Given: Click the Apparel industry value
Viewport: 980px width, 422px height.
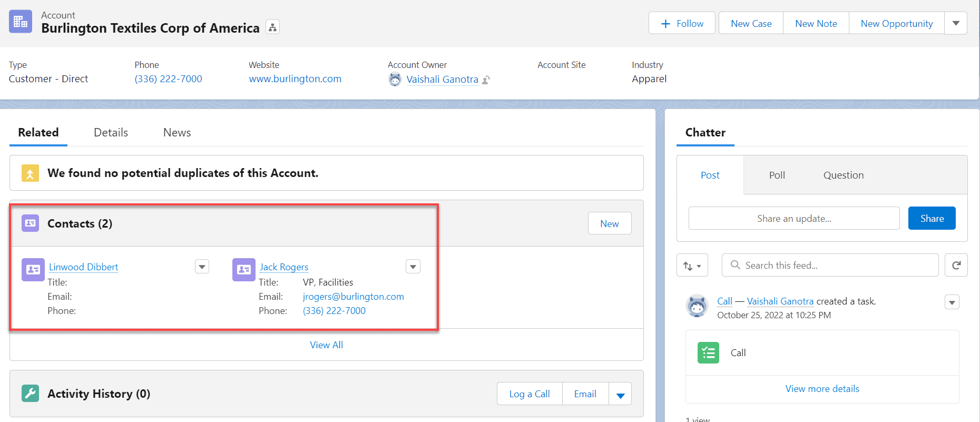Looking at the screenshot, I should pos(649,79).
